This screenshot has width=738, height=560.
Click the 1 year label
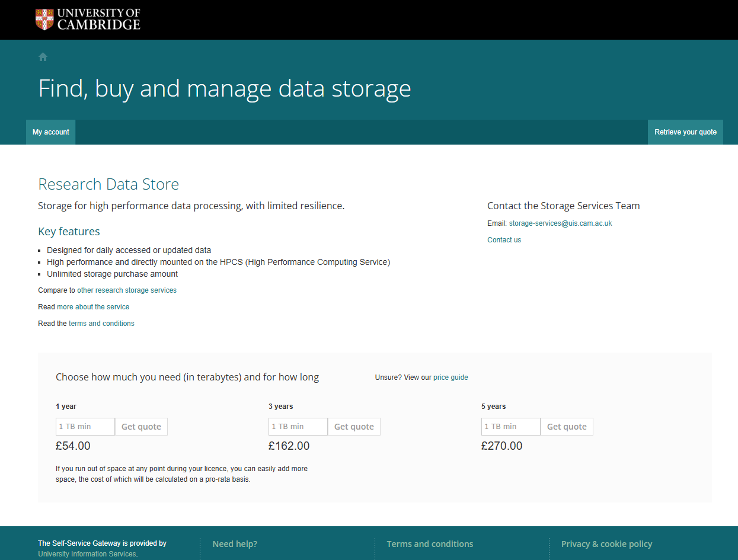click(x=66, y=407)
